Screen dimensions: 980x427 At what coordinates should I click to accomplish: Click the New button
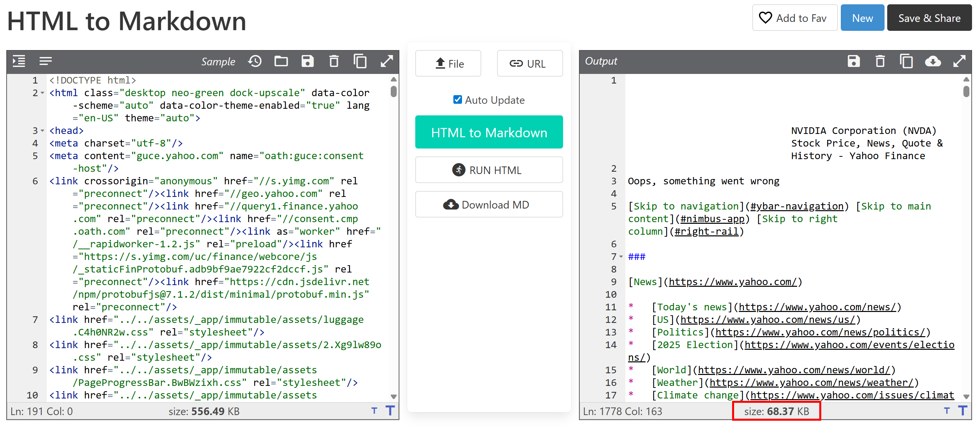click(x=862, y=18)
